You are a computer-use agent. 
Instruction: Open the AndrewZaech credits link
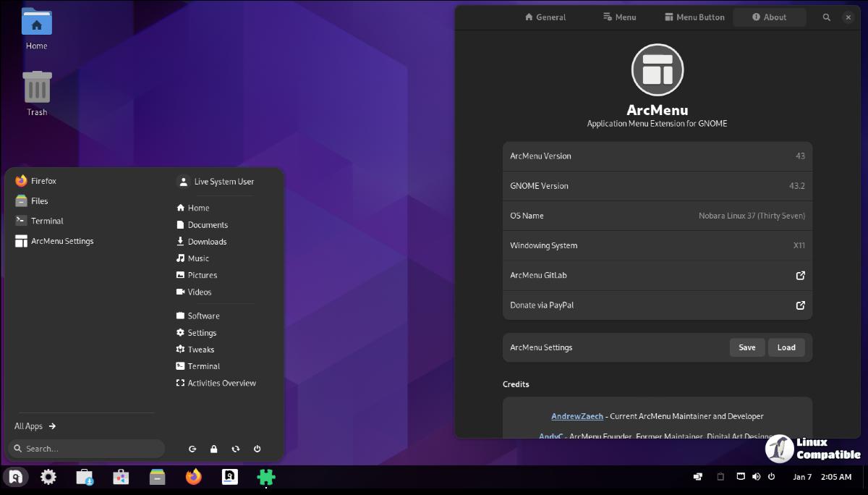576,416
